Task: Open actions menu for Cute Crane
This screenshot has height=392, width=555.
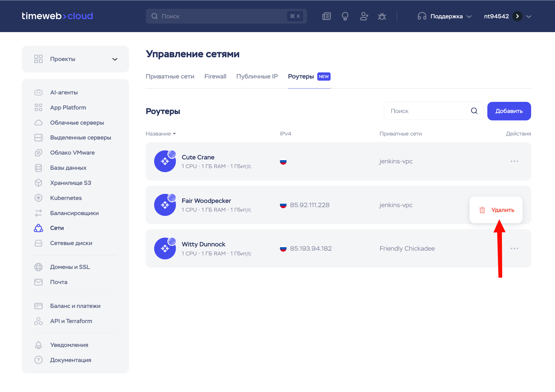Action: [514, 161]
